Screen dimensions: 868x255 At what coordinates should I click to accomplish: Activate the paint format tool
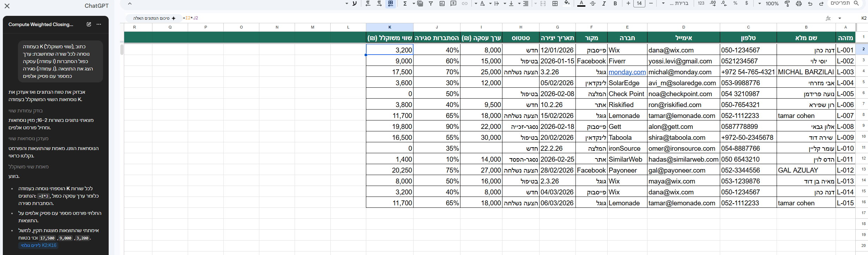[x=787, y=4]
